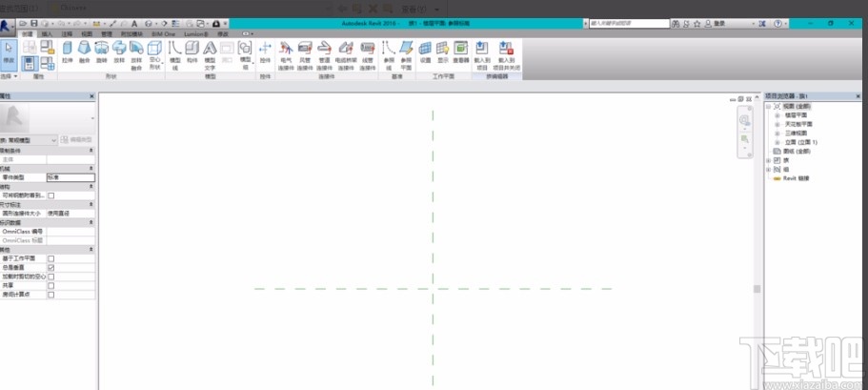
Task: Switch to the 管理 ribbon tab
Action: point(107,33)
